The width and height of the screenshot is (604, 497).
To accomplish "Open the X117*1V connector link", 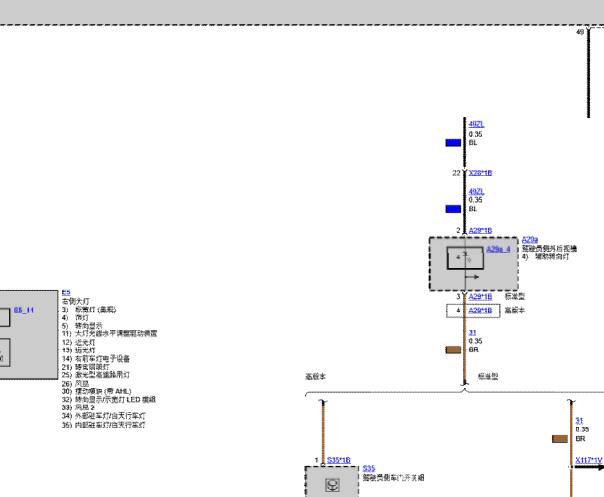I will pos(588,460).
